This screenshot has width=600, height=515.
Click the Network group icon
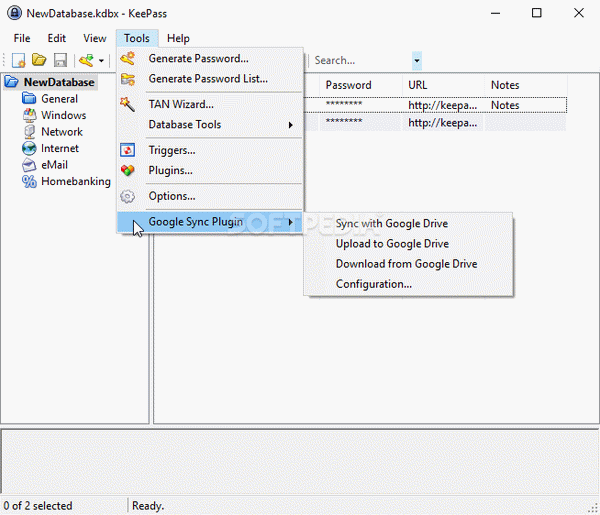[x=29, y=132]
